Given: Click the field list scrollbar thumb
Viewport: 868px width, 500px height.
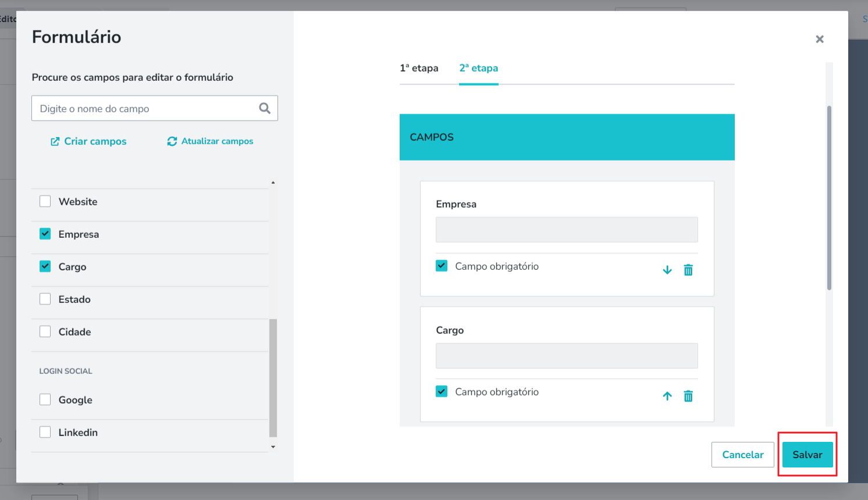Looking at the screenshot, I should [273, 378].
